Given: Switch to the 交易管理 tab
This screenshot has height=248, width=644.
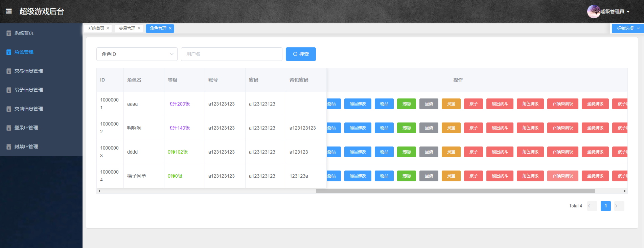Looking at the screenshot, I should (x=127, y=28).
